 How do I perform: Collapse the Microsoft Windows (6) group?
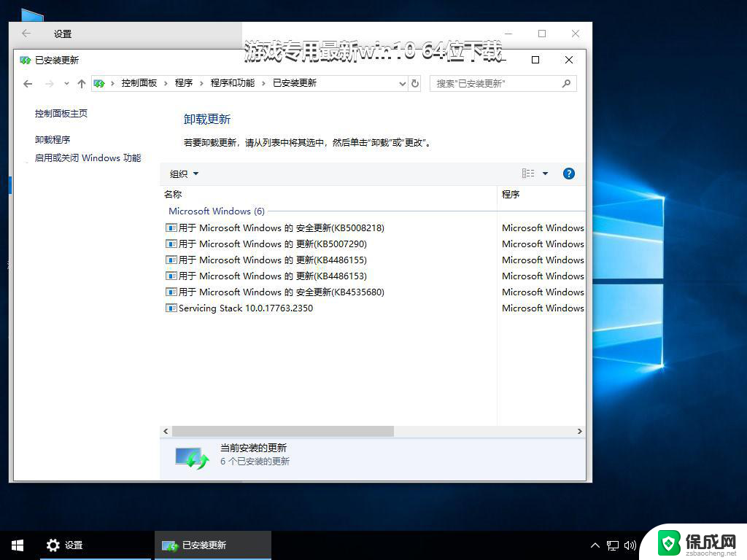coord(217,211)
